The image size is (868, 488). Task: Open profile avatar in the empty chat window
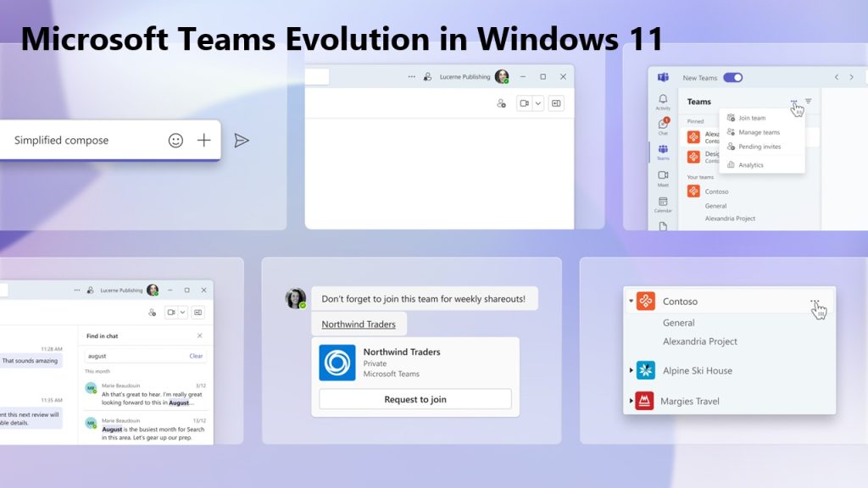click(x=502, y=77)
